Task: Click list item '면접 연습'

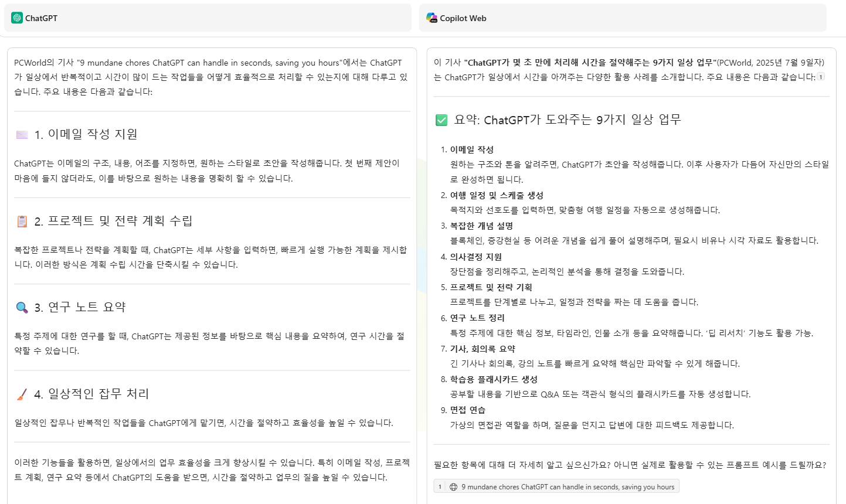Action: 467,410
